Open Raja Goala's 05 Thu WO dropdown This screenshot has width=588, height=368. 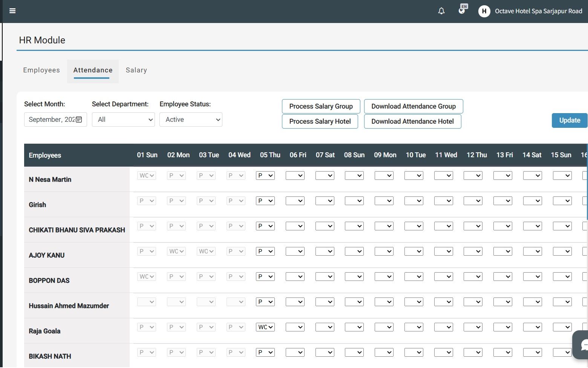(265, 327)
